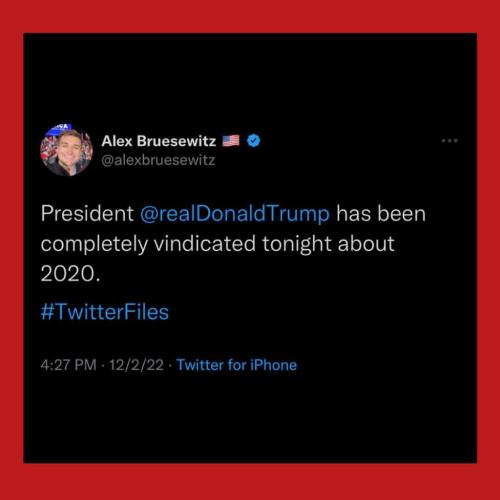Click the 12/2/22 date
Screen dimensions: 500x500
(136, 365)
